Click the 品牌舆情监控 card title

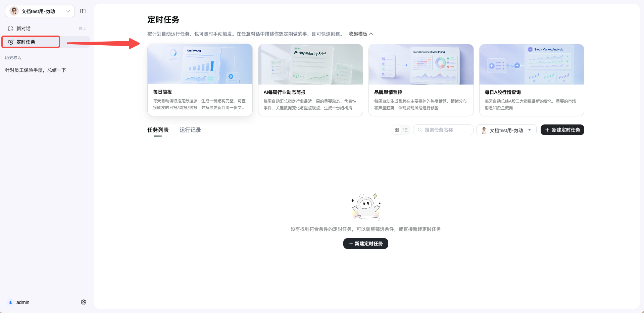388,92
